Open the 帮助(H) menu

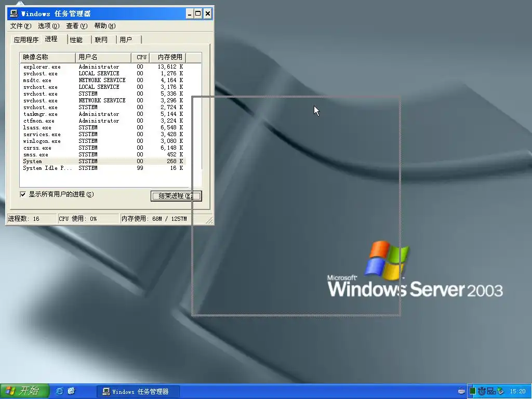(x=105, y=26)
